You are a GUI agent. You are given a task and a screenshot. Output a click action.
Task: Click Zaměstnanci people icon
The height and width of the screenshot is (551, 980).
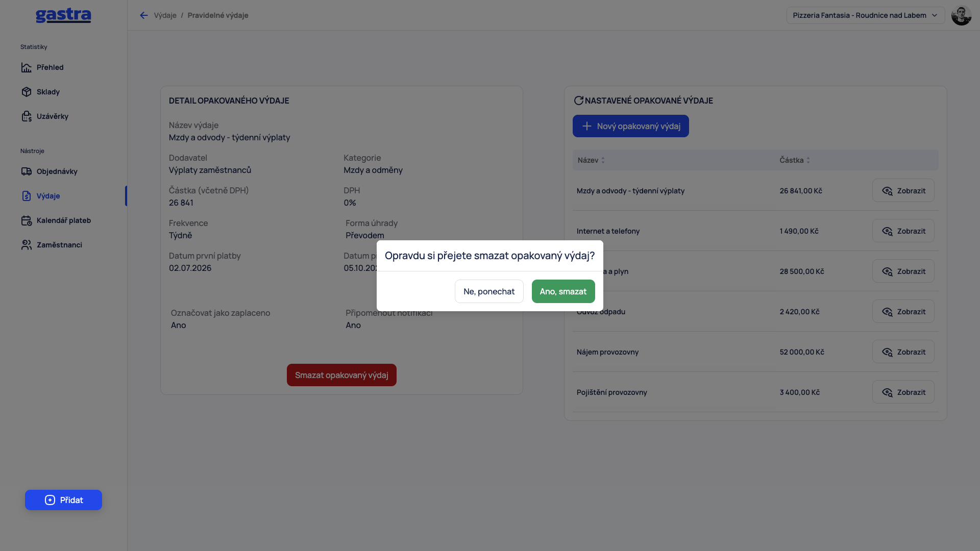[27, 245]
